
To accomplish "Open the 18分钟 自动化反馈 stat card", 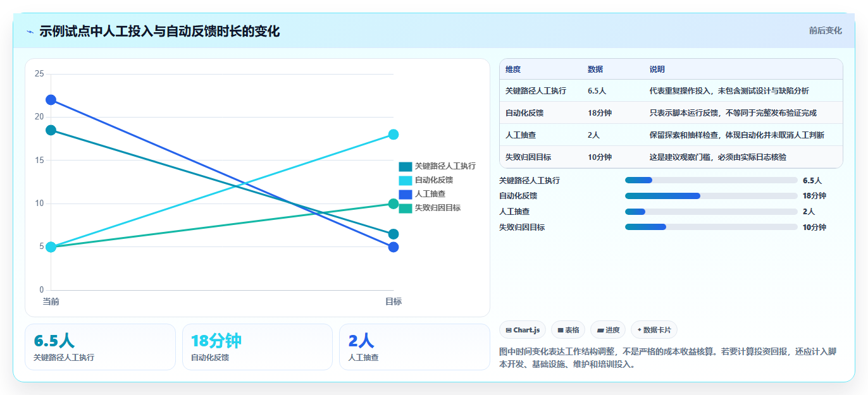I will tap(257, 347).
